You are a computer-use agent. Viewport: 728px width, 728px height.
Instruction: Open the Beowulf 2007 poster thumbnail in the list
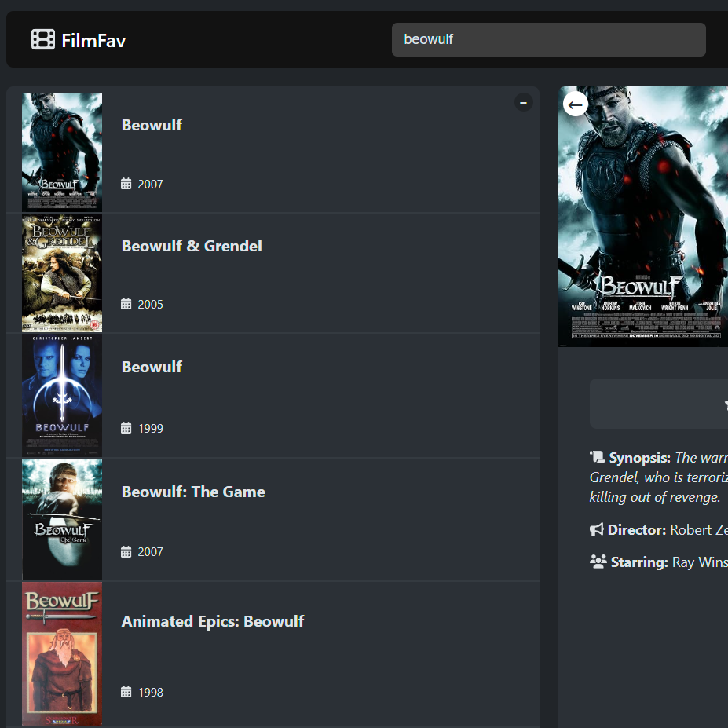[x=62, y=152]
